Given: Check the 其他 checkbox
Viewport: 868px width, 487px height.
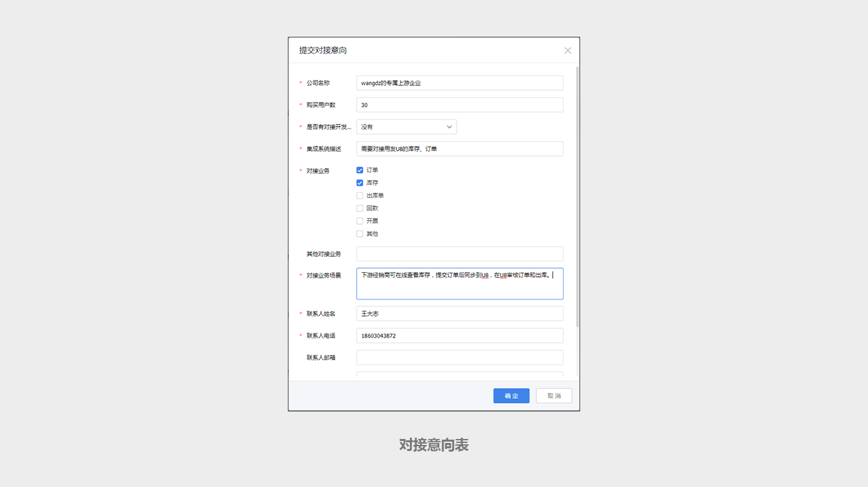Looking at the screenshot, I should pyautogui.click(x=360, y=234).
